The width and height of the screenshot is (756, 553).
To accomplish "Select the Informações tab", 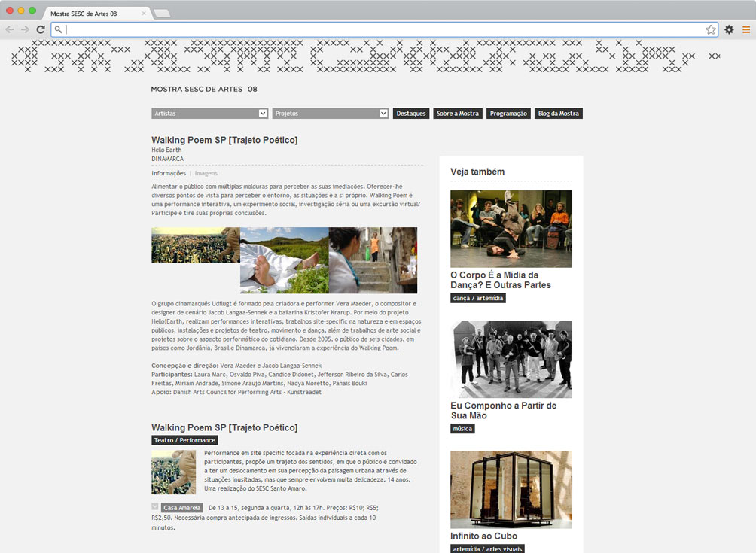I will pos(168,173).
